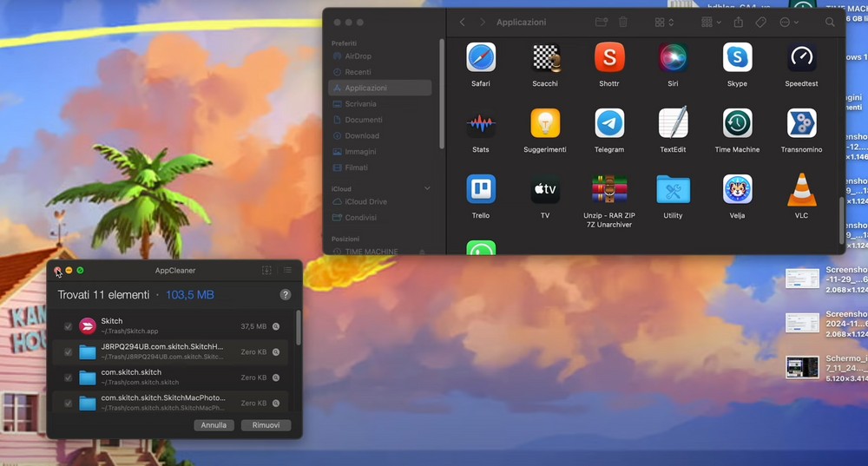Uncheck the com.skitch.skitch folder checkbox

point(68,377)
